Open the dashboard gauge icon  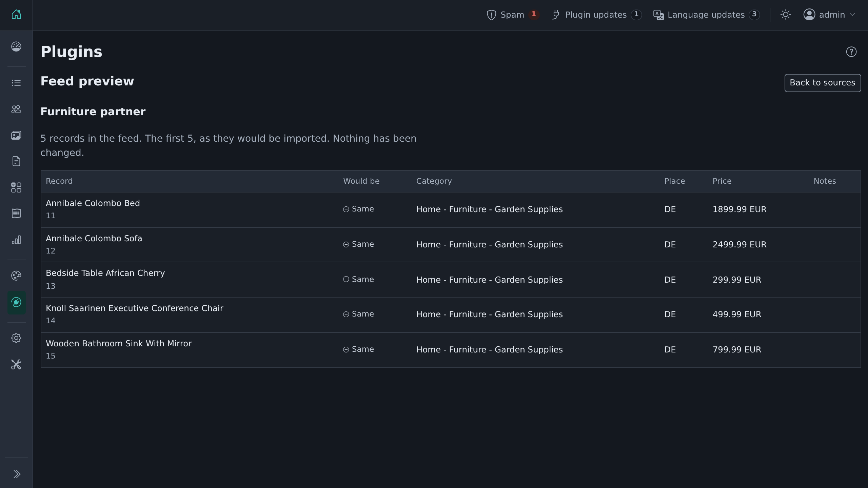[16, 46]
